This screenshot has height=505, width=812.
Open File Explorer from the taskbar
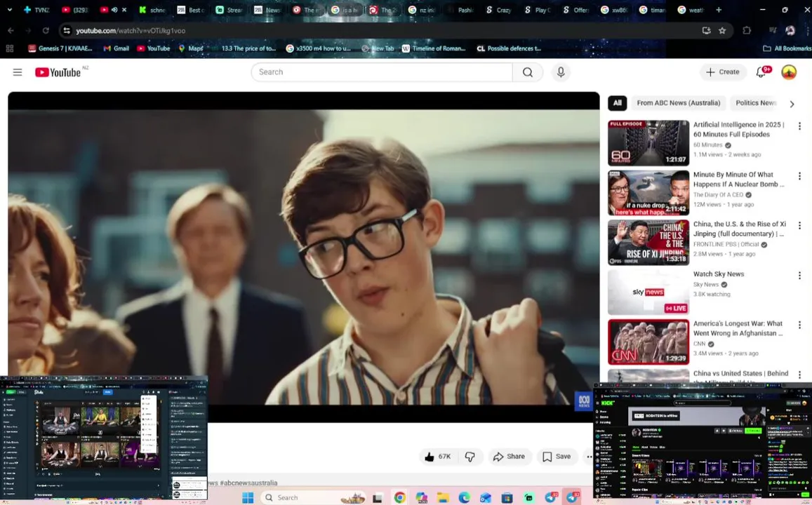tap(443, 498)
